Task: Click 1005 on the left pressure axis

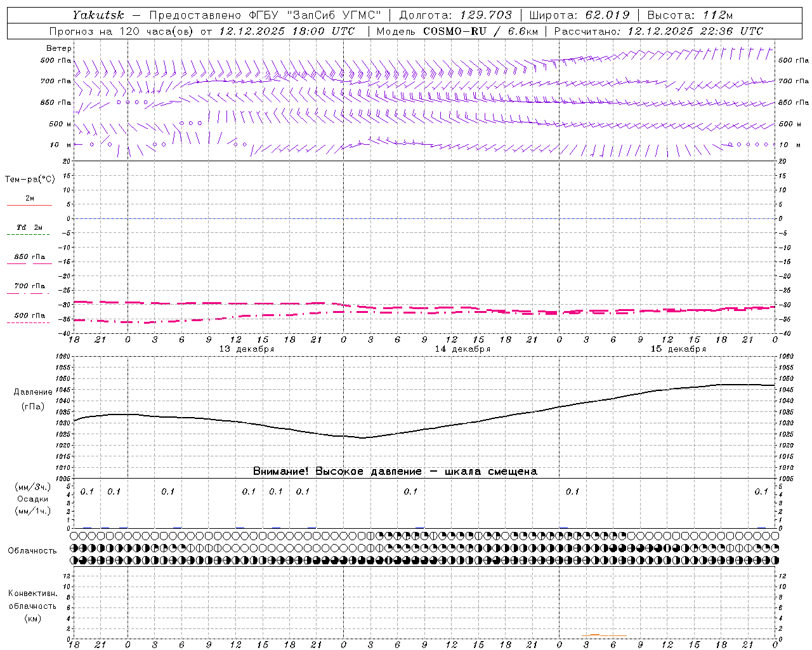Action: 62,478
